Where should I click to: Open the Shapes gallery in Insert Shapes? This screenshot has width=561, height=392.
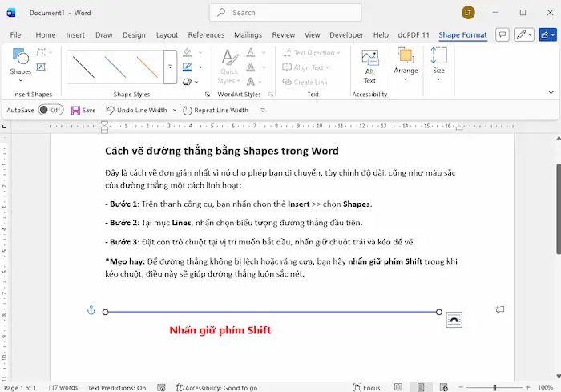pos(20,63)
